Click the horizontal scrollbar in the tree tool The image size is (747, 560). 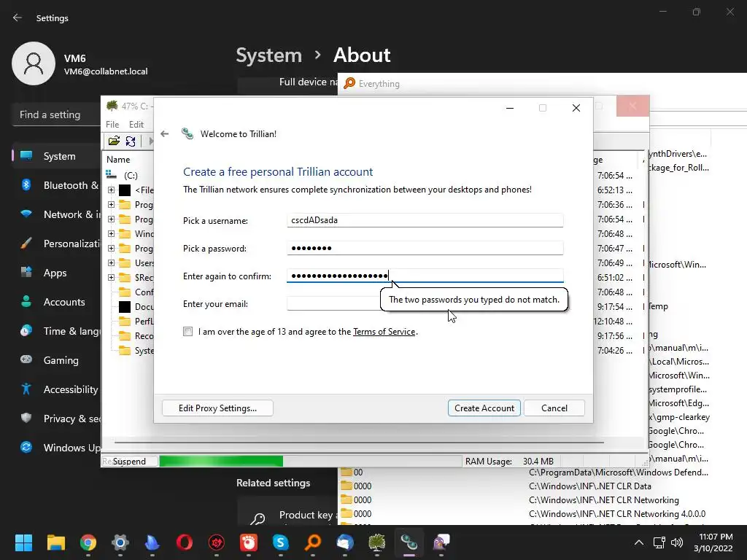coord(359,443)
